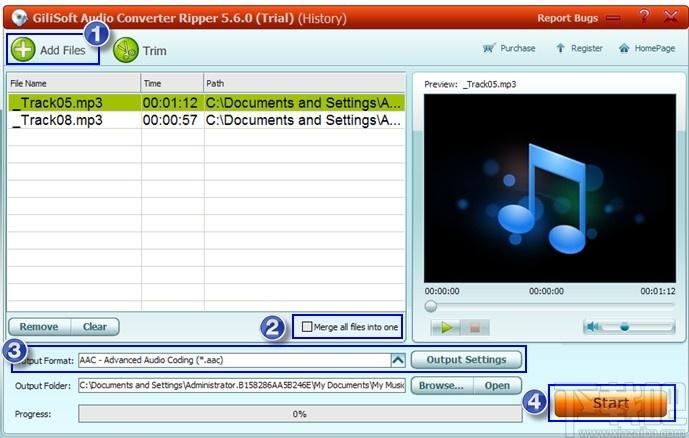Remove the selected file with the Remove button

39,327
